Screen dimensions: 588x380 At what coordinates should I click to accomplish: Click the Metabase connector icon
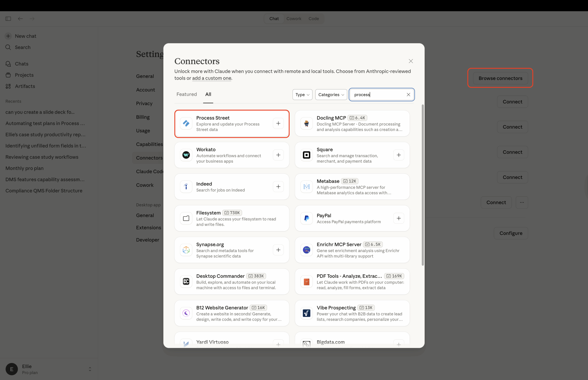(x=306, y=187)
